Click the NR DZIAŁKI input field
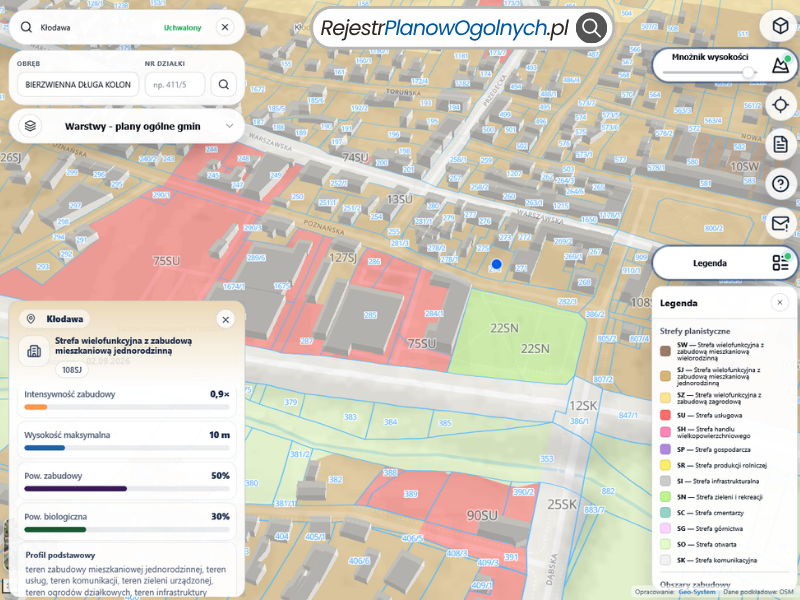The image size is (800, 600). coord(175,85)
